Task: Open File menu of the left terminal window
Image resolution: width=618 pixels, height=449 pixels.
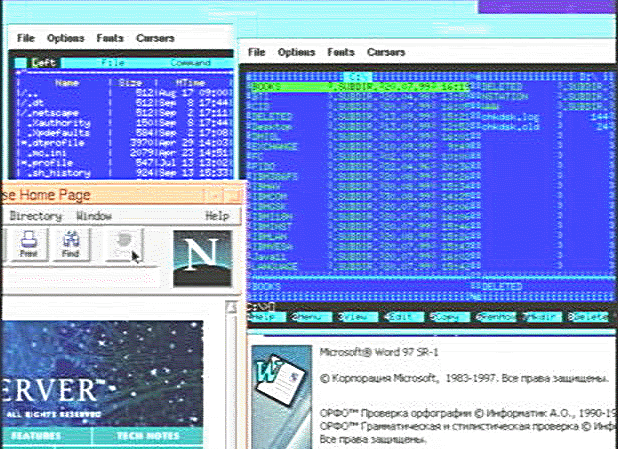Action: coord(26,38)
